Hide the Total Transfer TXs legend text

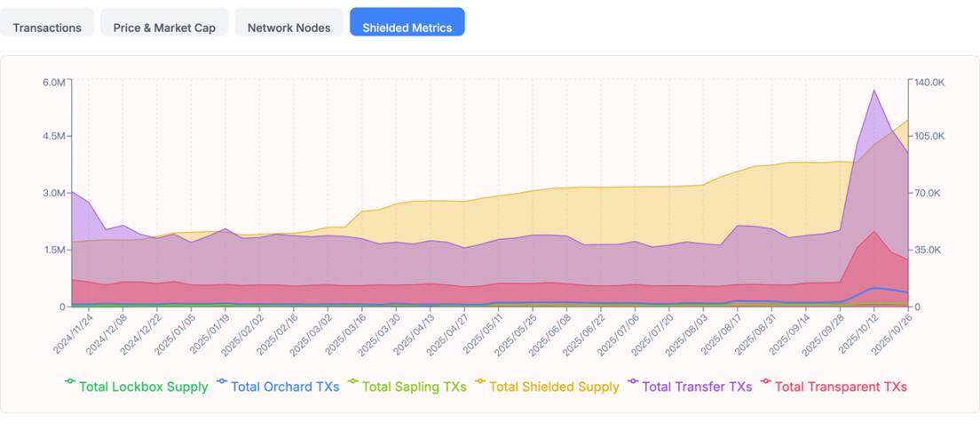click(696, 387)
